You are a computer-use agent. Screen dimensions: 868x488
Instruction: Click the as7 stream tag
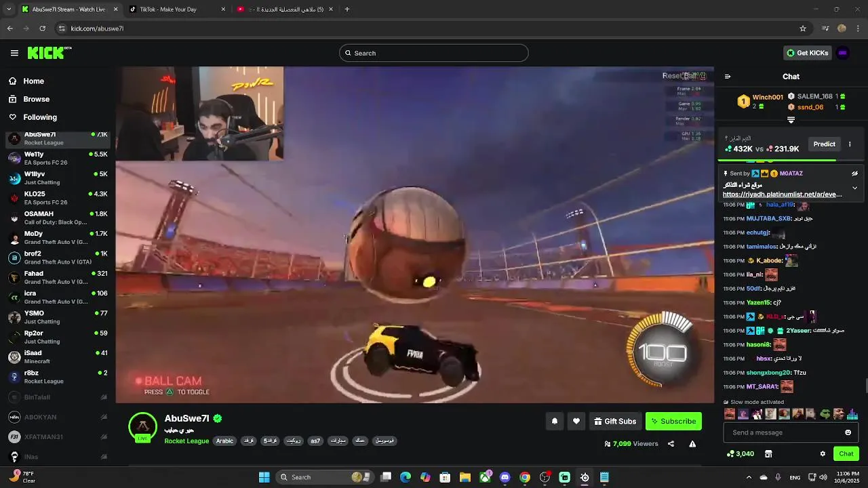(x=315, y=441)
